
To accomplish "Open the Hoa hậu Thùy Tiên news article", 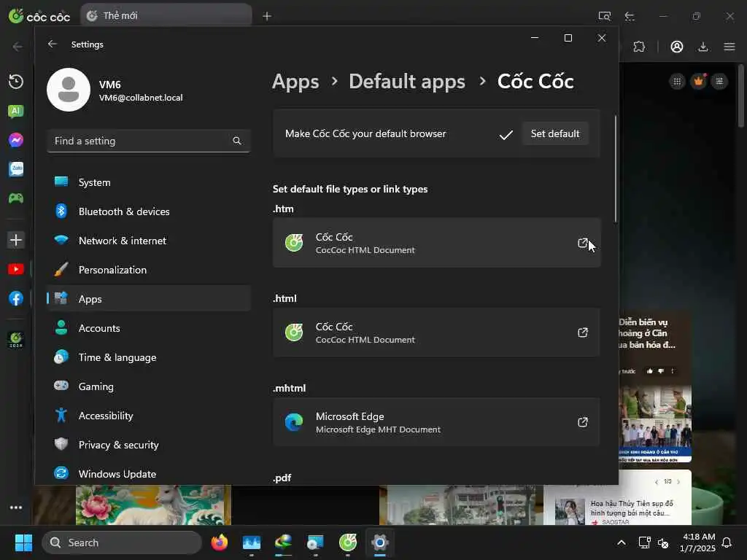I will [632, 508].
